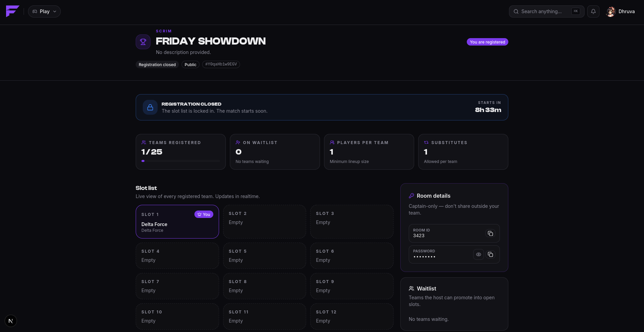Click the Substitutes swap icon
Image resolution: width=644 pixels, height=332 pixels.
(x=426, y=142)
